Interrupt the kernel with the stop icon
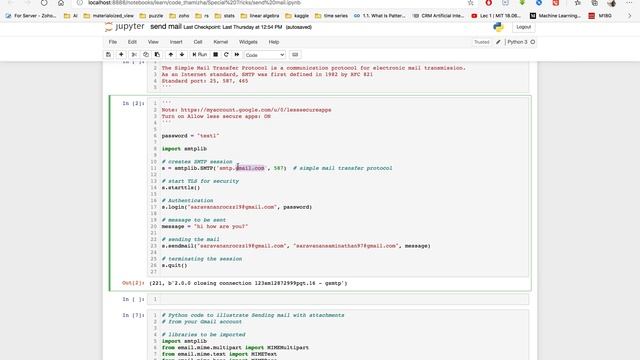Screen dimensions: 640x360 (216, 55)
